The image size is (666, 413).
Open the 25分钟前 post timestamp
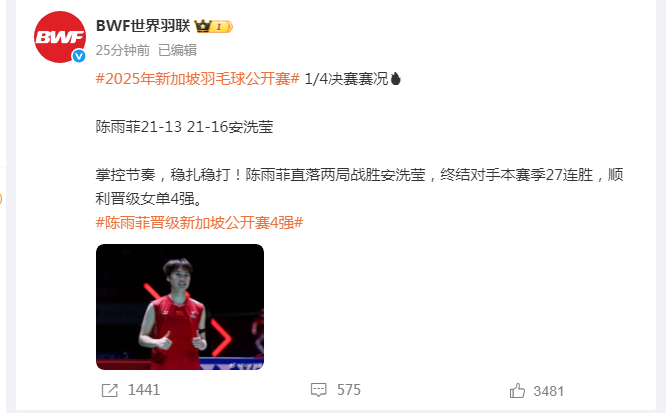[123, 50]
